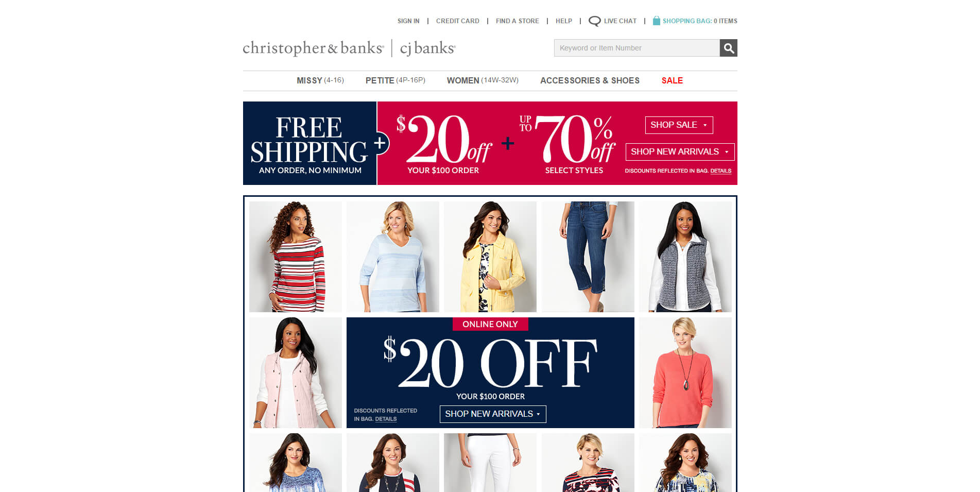Image resolution: width=980 pixels, height=492 pixels.
Task: Click the search magnifier icon
Action: [728, 48]
